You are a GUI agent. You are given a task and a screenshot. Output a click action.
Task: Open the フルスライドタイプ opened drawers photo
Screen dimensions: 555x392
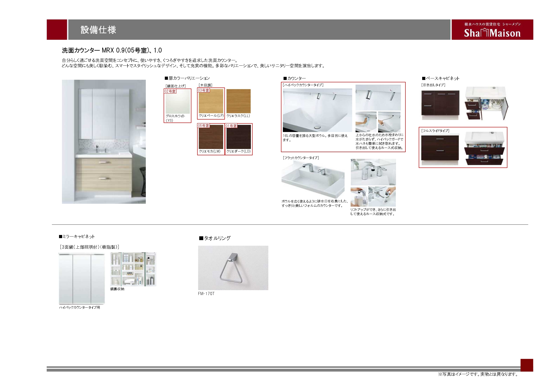point(485,148)
